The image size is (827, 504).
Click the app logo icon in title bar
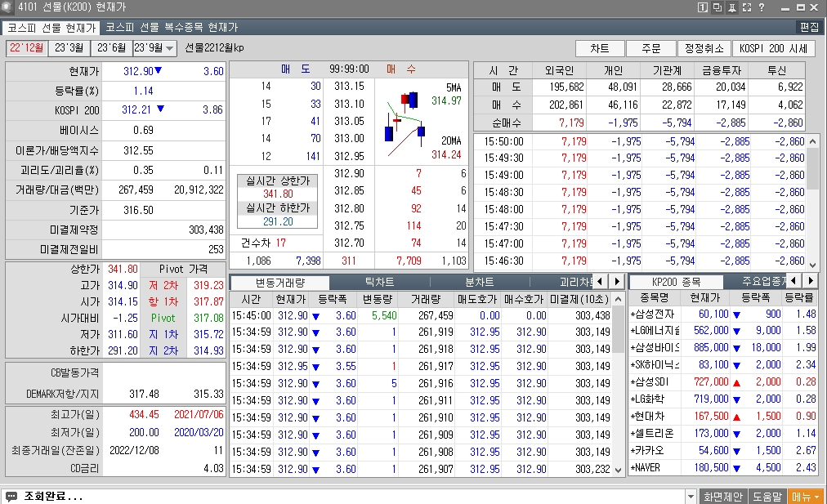tap(8, 7)
